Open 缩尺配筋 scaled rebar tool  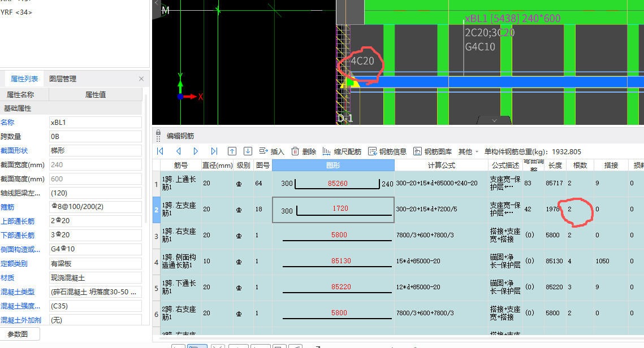click(342, 151)
